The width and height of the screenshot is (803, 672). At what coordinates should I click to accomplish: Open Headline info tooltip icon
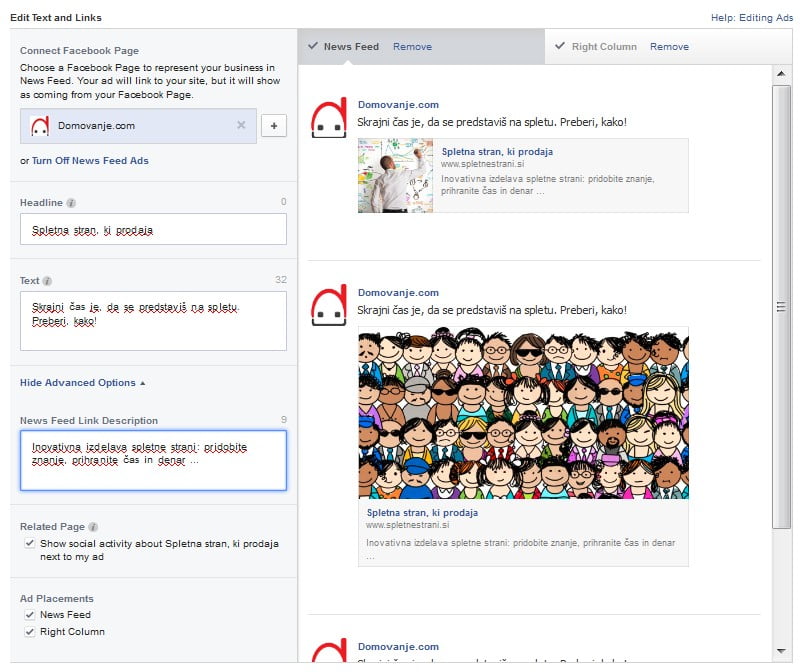tap(71, 203)
